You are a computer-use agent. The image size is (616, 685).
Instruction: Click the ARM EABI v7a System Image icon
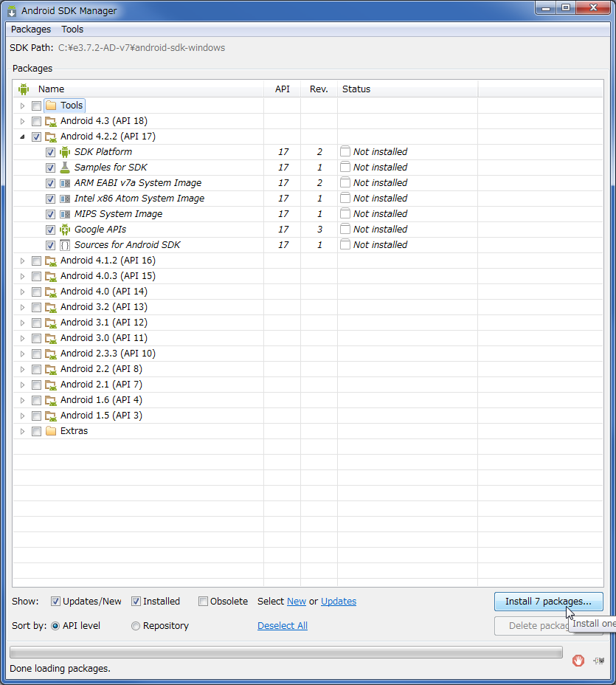(65, 183)
